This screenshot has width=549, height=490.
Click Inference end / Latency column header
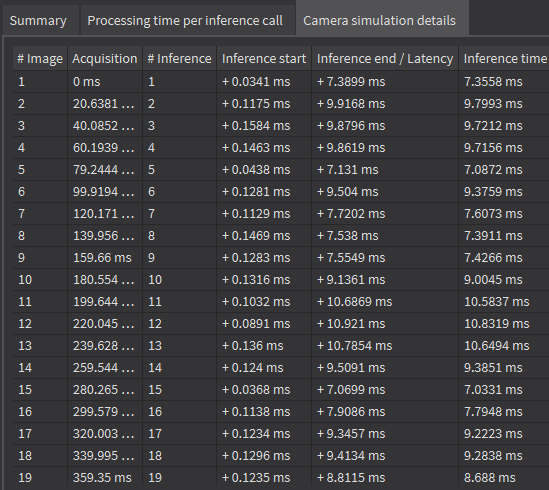(x=385, y=58)
